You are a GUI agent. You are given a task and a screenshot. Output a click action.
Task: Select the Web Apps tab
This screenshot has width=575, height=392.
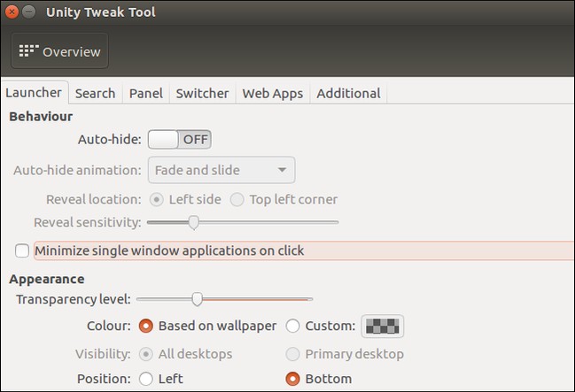273,94
